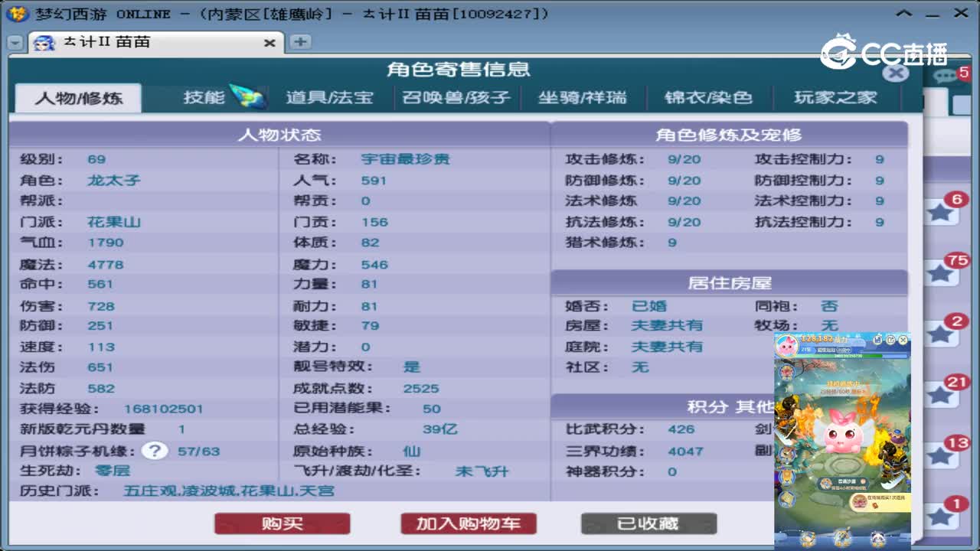Click the 购买 button
Screen dimensions: 980x551
click(x=283, y=523)
